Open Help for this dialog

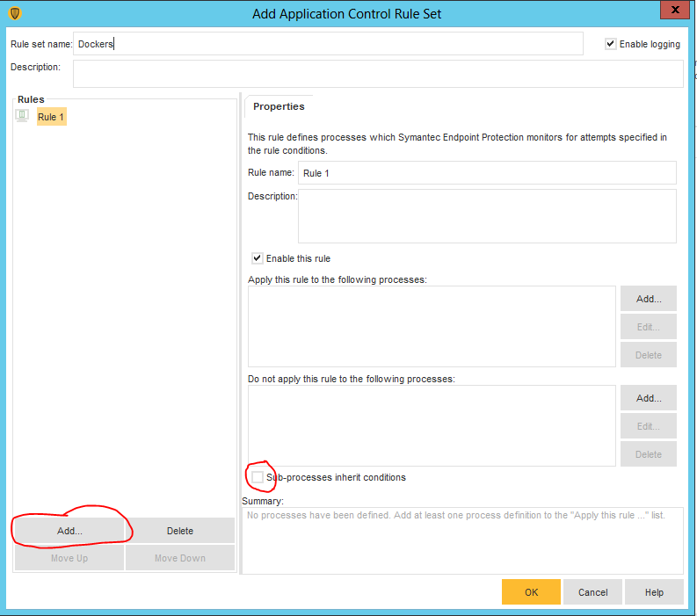click(654, 592)
